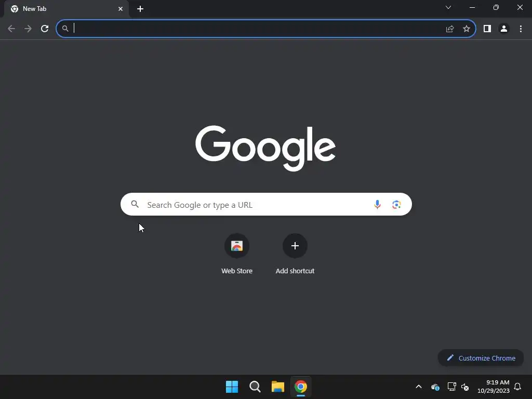Reload the page with the refresh icon
Image resolution: width=532 pixels, height=399 pixels.
pyautogui.click(x=45, y=29)
